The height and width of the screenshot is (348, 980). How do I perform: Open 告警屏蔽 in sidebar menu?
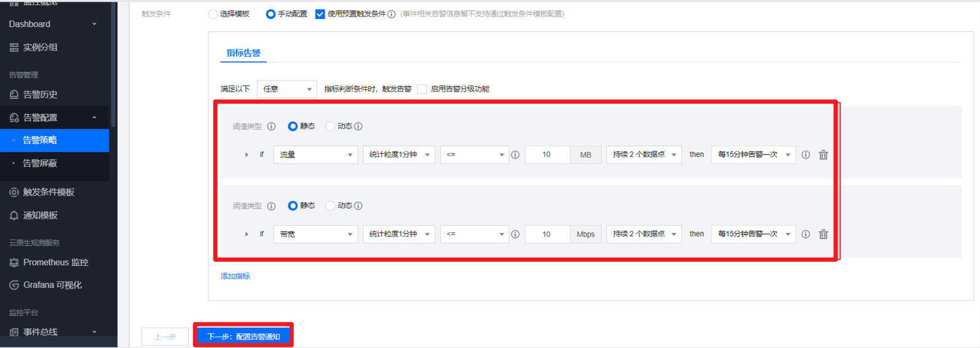40,164
